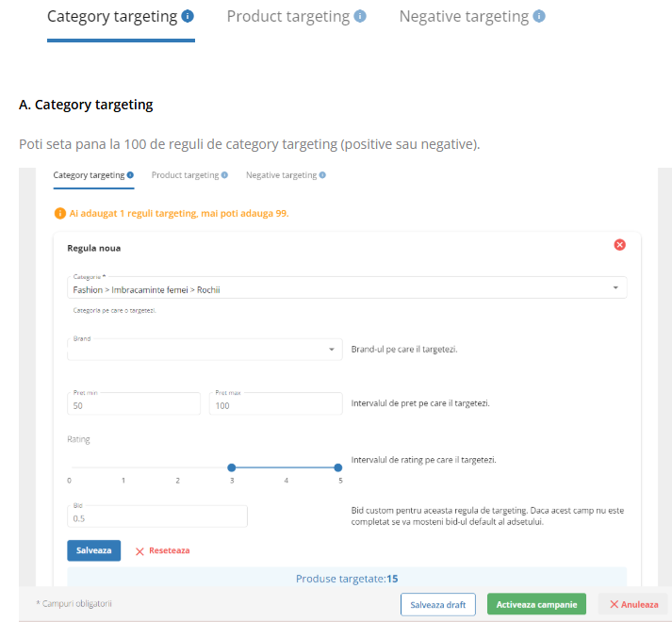Open the small Negative targeting tab
672x622 pixels.
click(281, 175)
